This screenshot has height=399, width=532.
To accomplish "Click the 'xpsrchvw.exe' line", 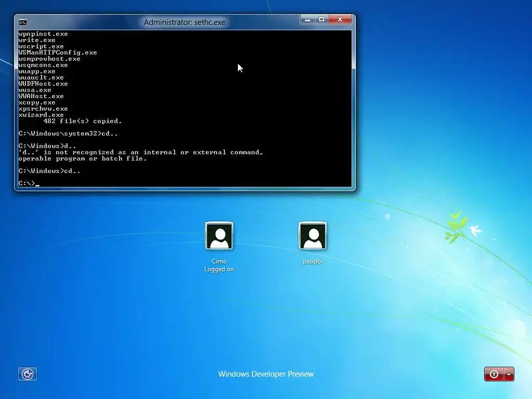I will (x=43, y=109).
